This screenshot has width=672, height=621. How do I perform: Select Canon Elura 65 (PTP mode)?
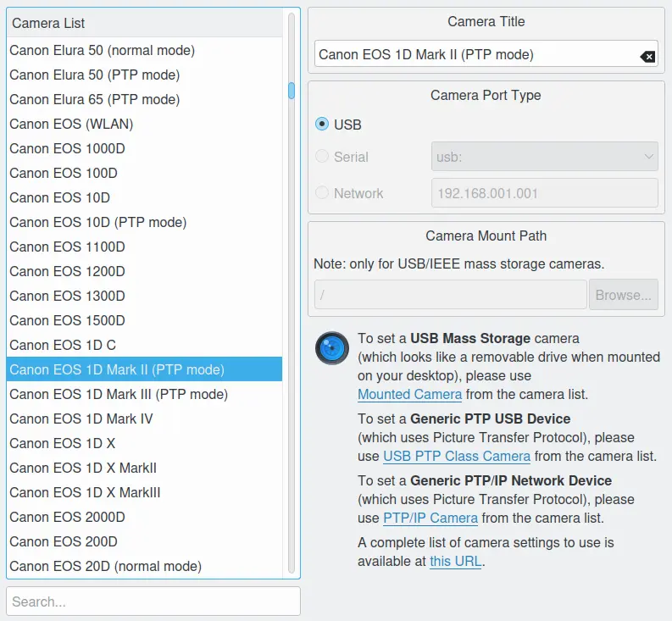144,99
